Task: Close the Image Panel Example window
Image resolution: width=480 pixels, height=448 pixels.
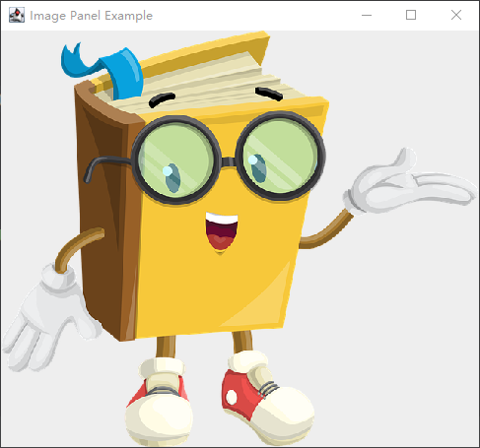Action: [456, 15]
